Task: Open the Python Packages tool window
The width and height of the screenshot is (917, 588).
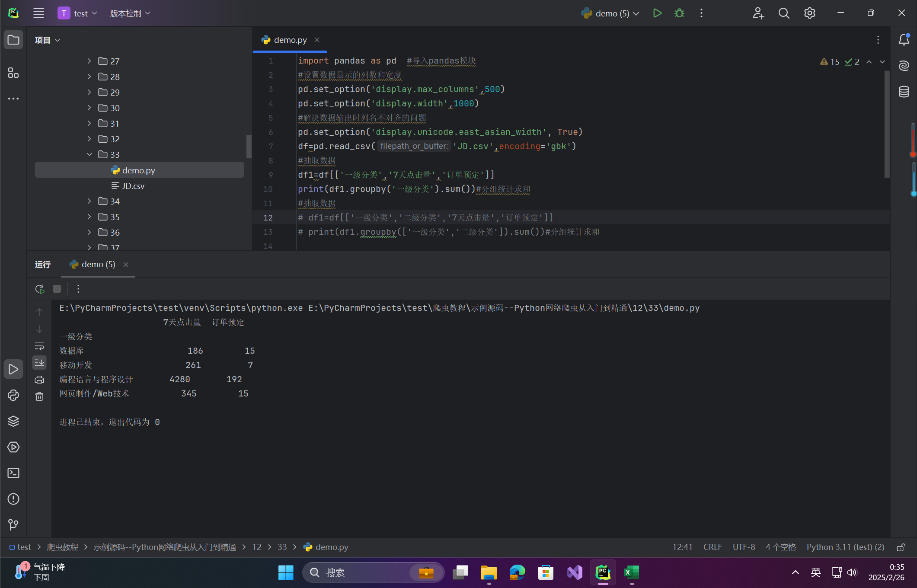Action: click(x=13, y=421)
